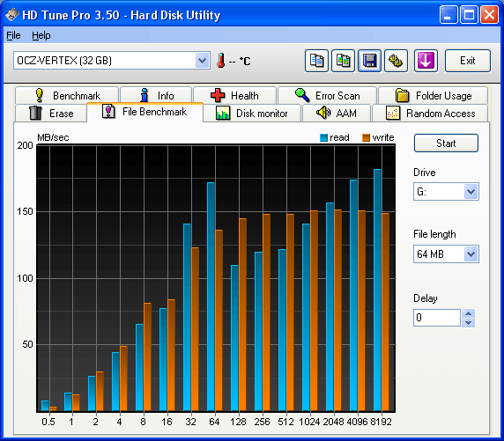The width and height of the screenshot is (504, 441).
Task: Expand the File length 64 MB dropdown
Action: [471, 254]
